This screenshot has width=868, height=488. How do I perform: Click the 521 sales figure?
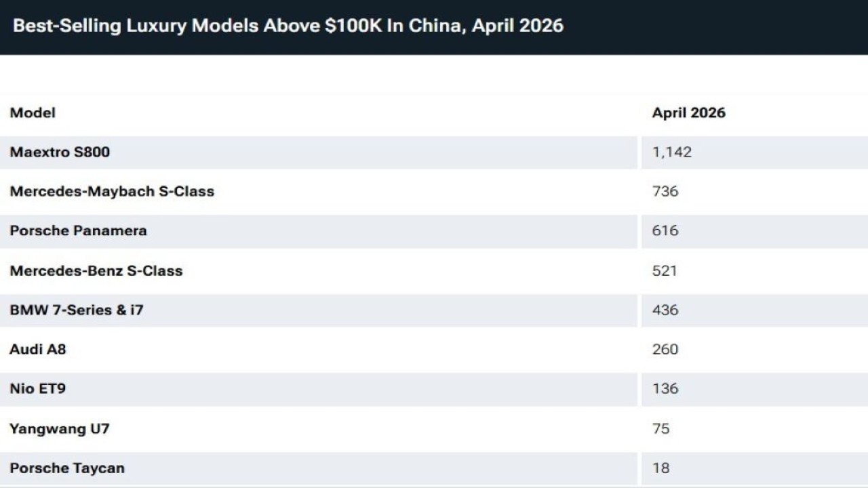point(665,270)
